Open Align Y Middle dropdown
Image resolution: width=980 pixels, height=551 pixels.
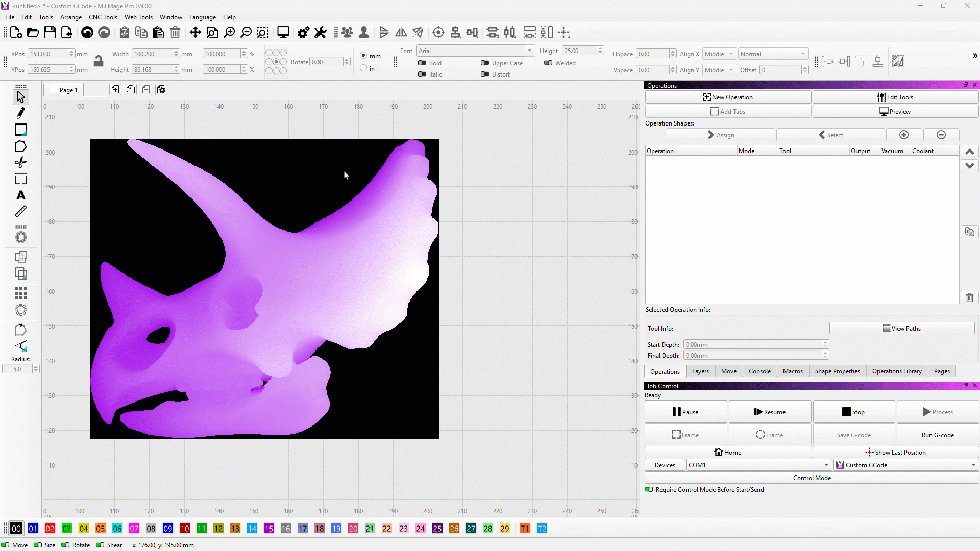[719, 70]
